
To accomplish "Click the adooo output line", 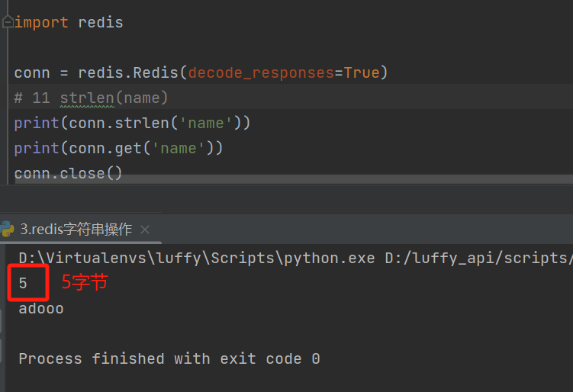I will (41, 309).
